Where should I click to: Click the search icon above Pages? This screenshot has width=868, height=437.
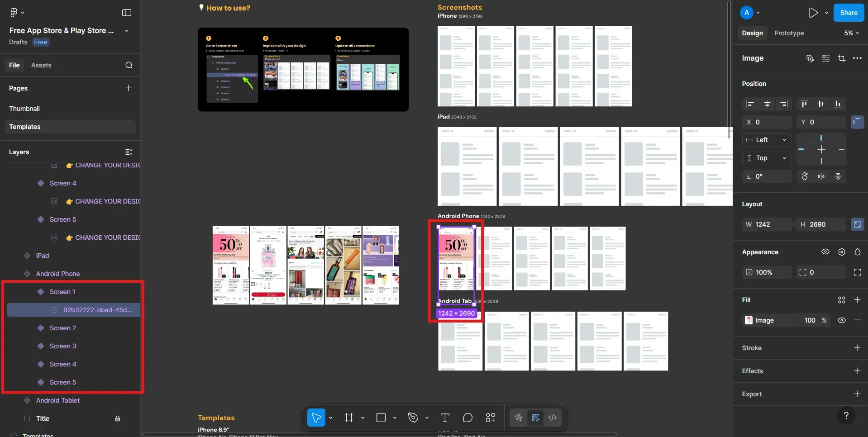(x=129, y=65)
